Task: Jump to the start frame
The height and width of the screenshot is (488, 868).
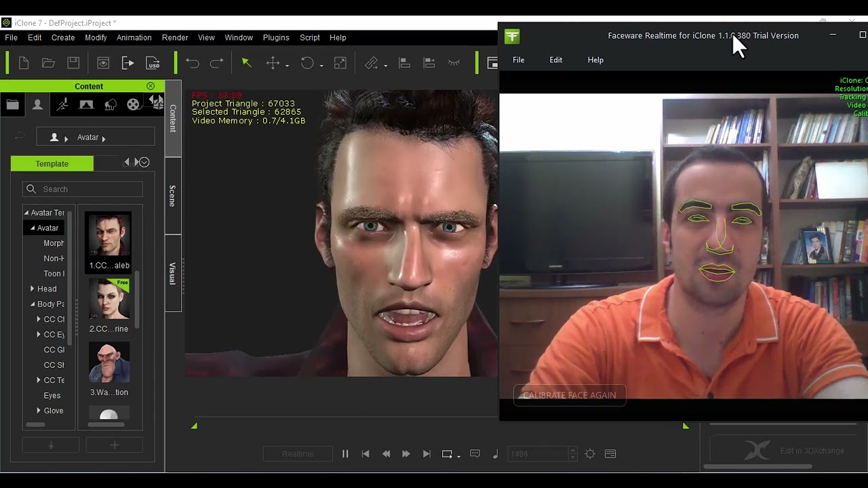Action: point(366,454)
